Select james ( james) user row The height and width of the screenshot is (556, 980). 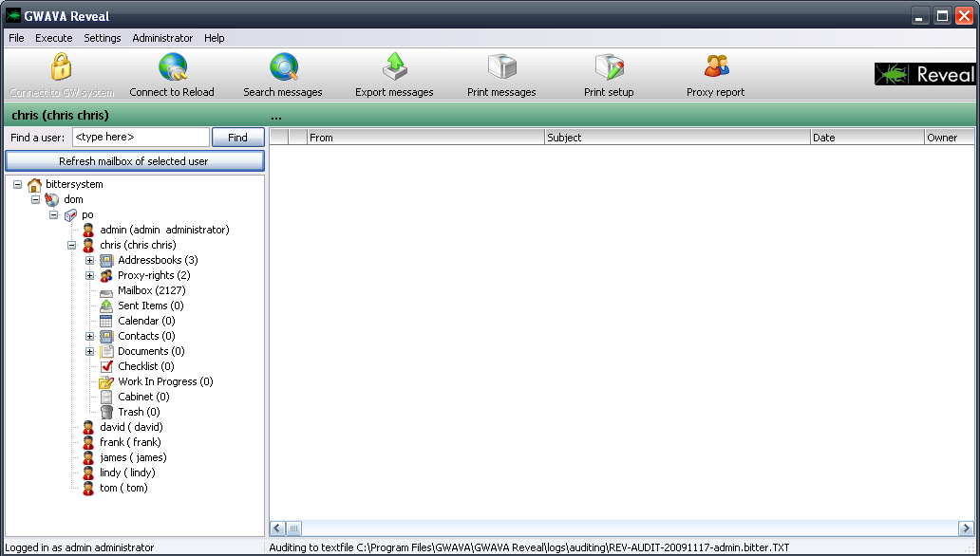(133, 458)
